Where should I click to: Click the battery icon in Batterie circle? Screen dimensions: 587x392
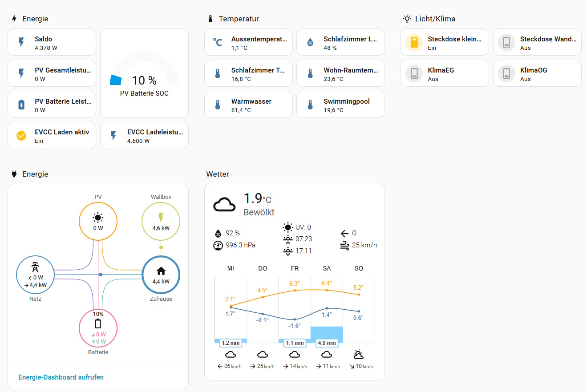[x=98, y=324]
